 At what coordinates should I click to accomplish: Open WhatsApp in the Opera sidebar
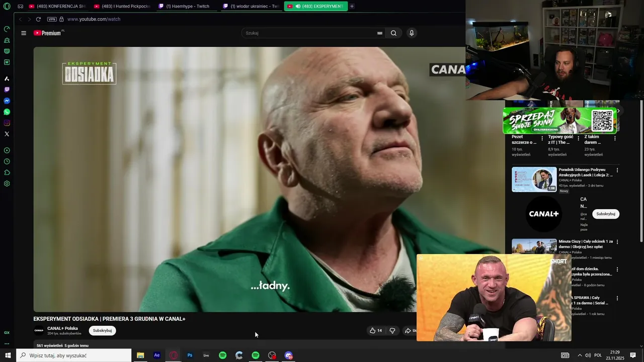(7, 112)
